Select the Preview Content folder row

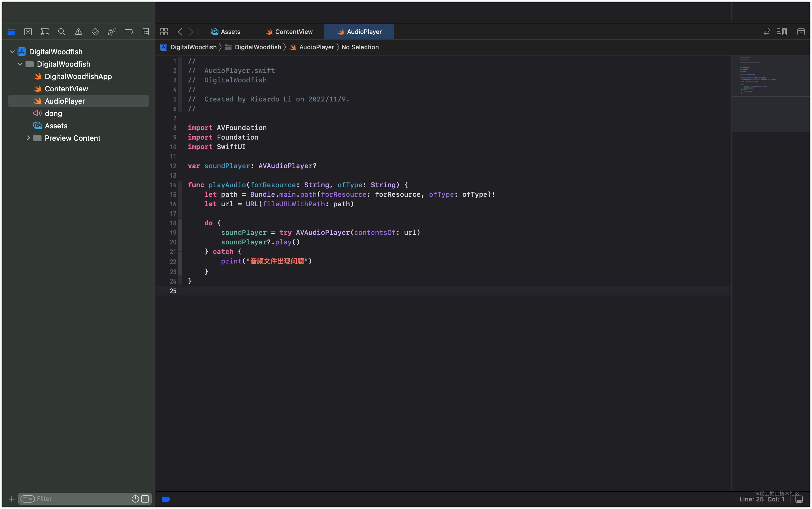point(79,138)
